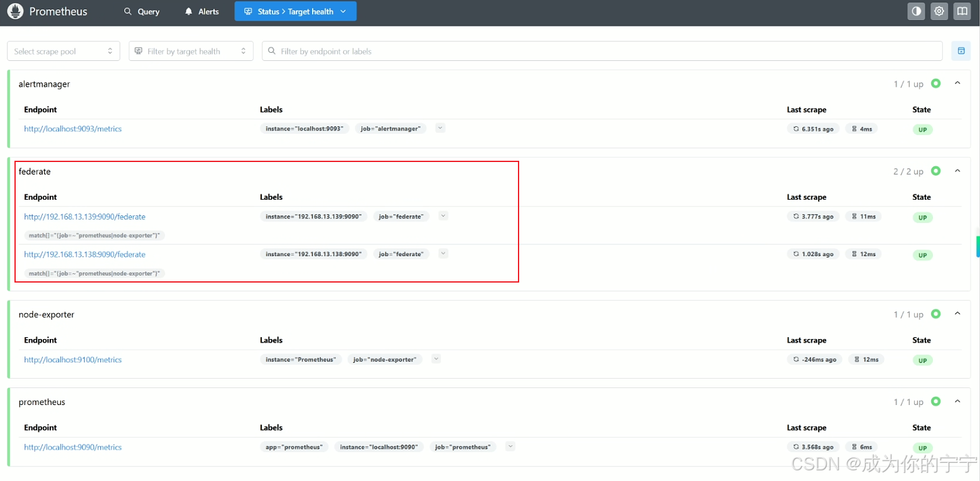Viewport: 980px width, 481px height.
Task: Collapse the federate pool chevron
Action: [x=957, y=171]
